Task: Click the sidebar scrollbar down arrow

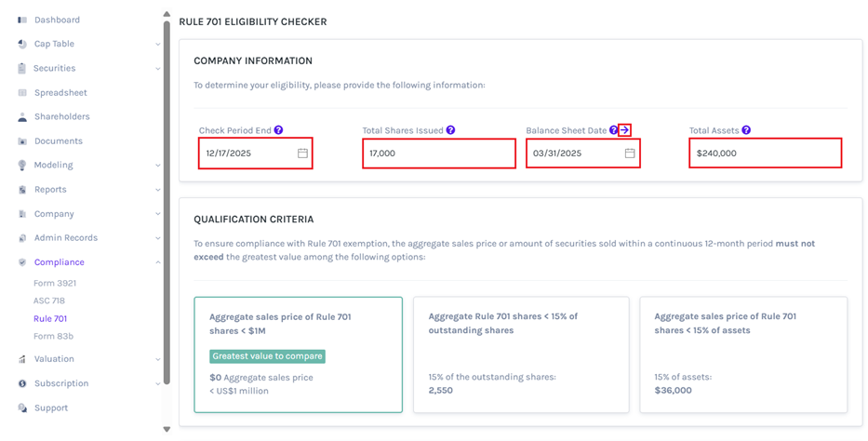Action: pos(167,429)
